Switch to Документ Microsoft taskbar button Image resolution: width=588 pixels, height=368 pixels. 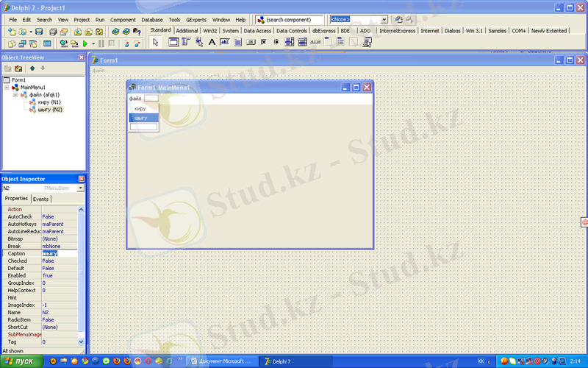223,361
